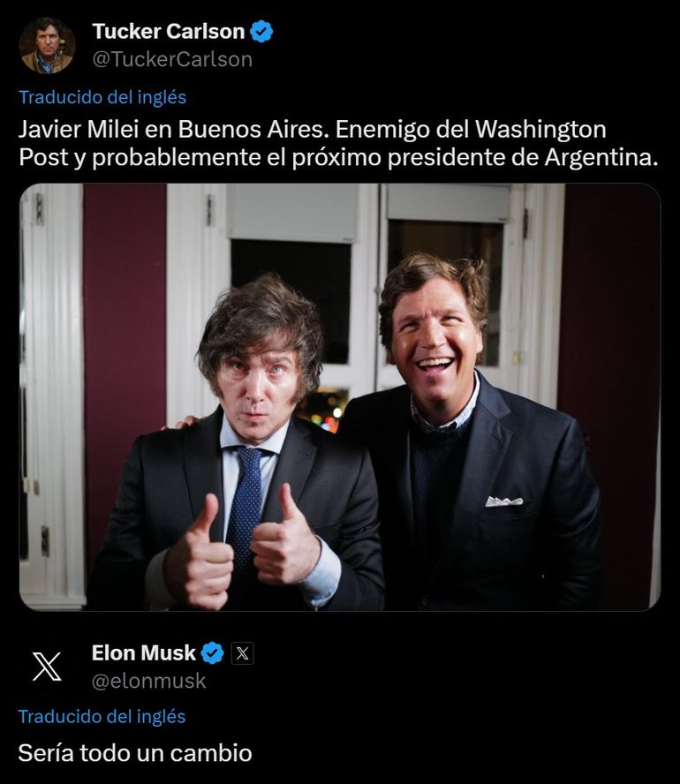Click the white pocket square in the photo

coord(503,501)
